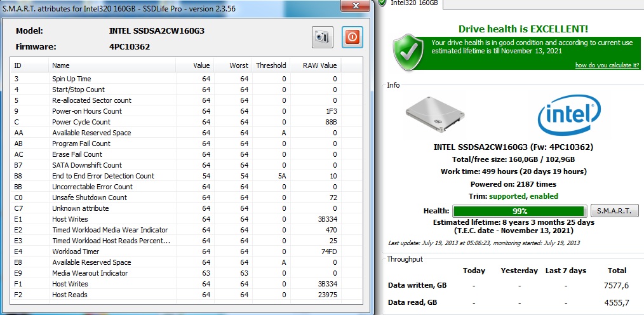Viewport: 644px width, 315px height.
Task: Sort by the RAW Value column header
Action: (316, 65)
